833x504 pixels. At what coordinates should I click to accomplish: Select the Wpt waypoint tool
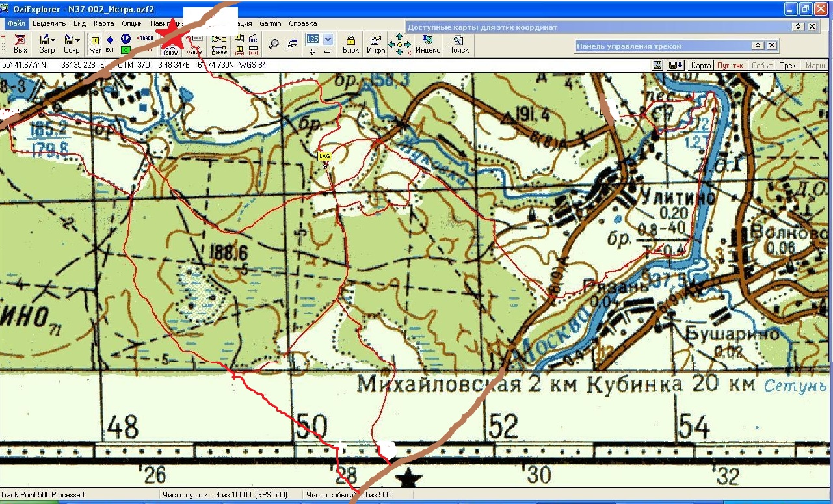(x=95, y=44)
